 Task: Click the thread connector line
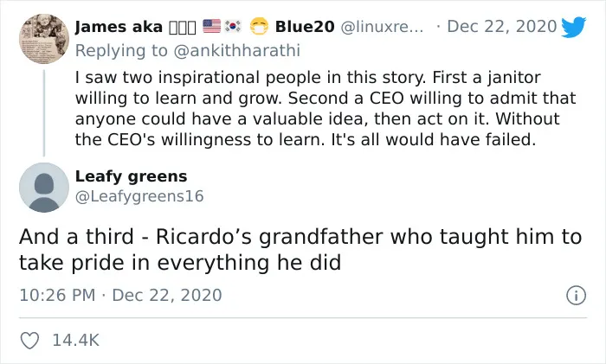44,113
